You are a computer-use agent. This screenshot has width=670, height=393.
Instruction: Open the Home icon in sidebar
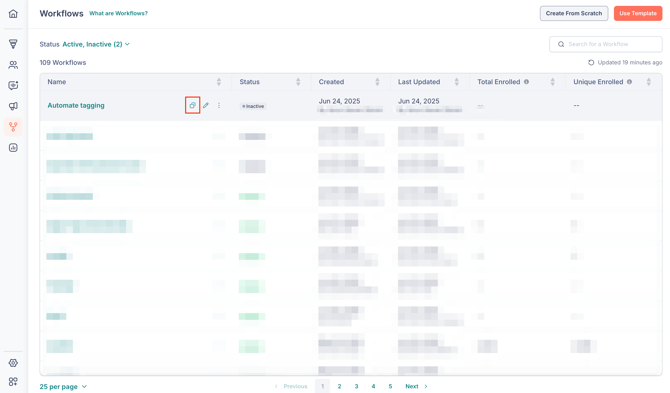(x=13, y=14)
